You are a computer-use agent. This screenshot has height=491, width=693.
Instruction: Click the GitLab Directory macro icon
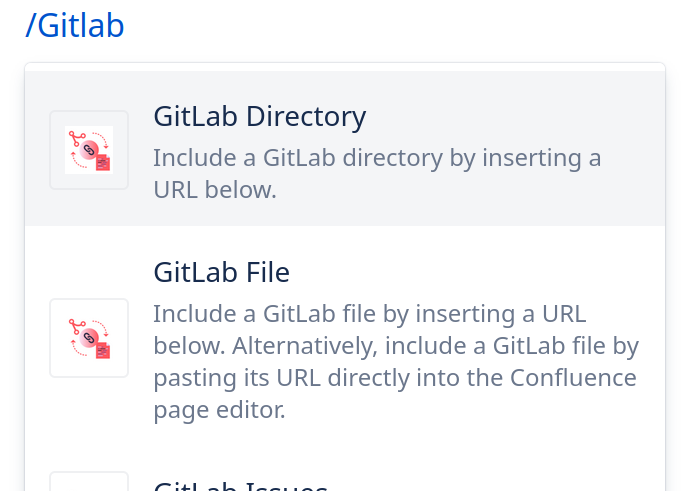[x=89, y=150]
